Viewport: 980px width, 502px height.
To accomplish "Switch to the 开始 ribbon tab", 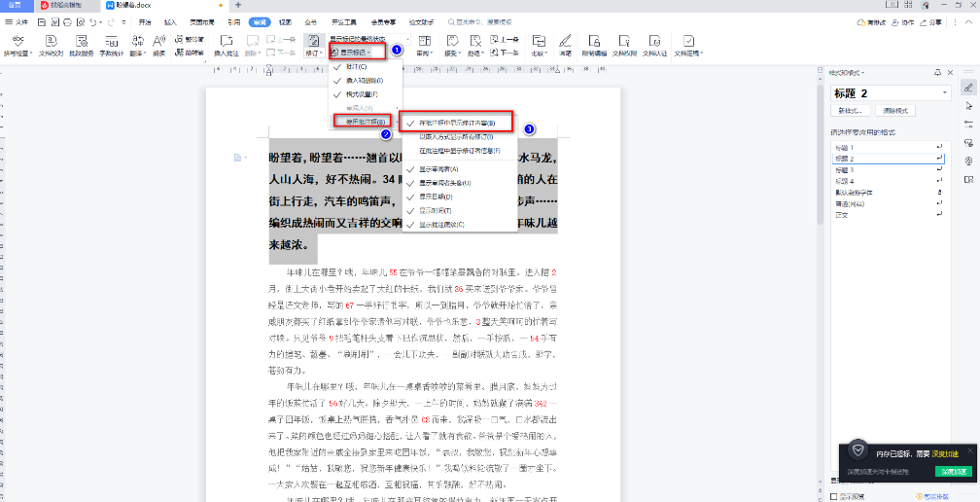I will tap(144, 21).
